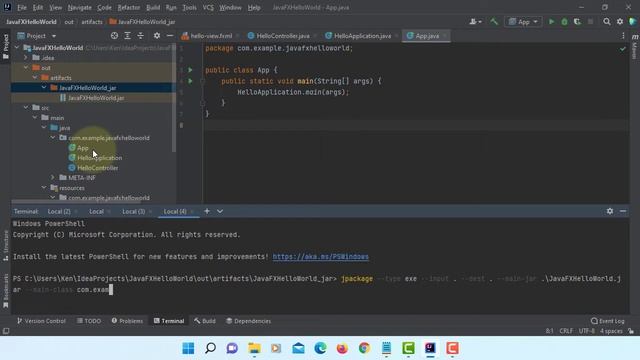Open Chrome from the taskbar
Screen dimensions: 640x360
pyautogui.click(x=364, y=348)
